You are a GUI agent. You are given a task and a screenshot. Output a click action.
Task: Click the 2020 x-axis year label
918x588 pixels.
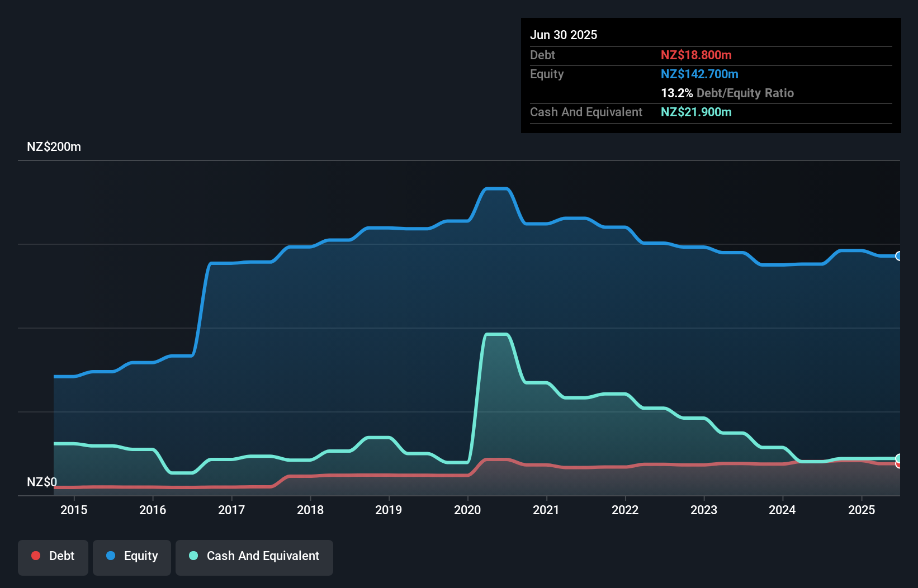tap(467, 510)
